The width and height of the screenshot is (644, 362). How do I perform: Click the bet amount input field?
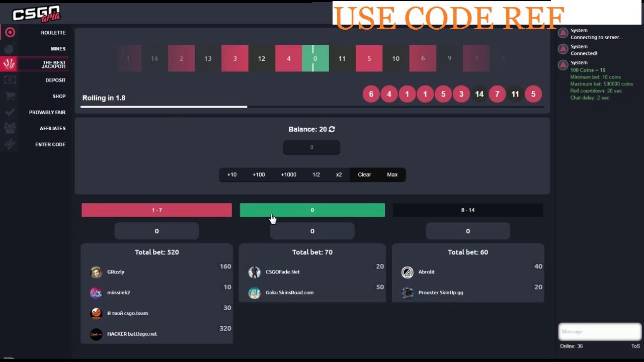coord(311,147)
